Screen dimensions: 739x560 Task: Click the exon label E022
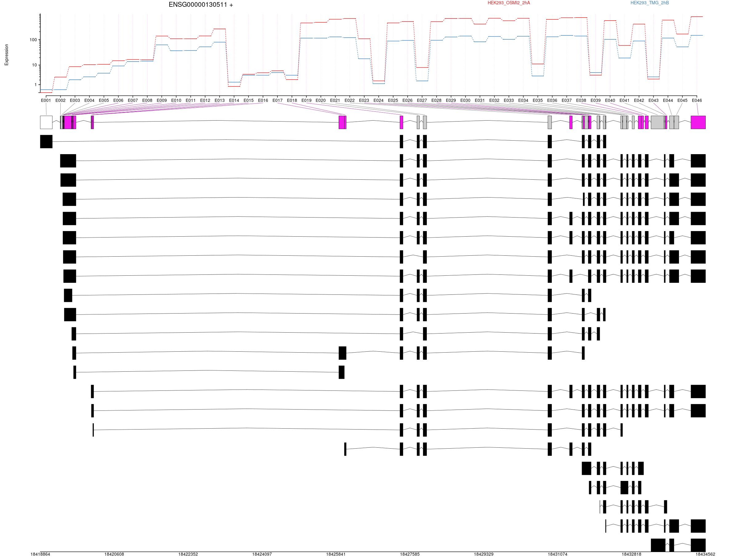(x=349, y=100)
